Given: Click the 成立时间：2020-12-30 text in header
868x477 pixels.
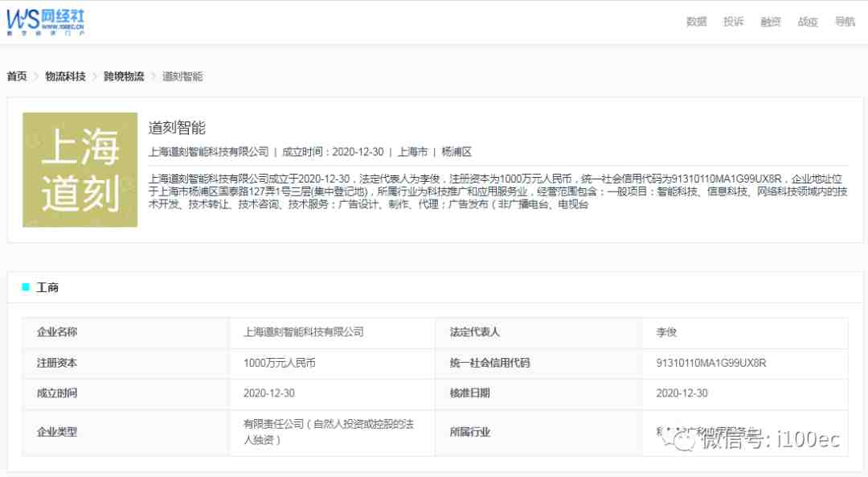Looking at the screenshot, I should coord(333,152).
